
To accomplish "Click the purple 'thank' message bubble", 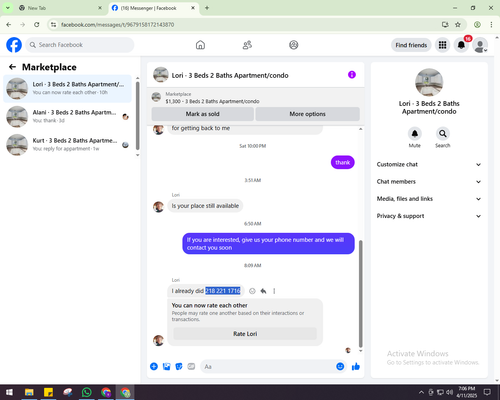I will [343, 163].
